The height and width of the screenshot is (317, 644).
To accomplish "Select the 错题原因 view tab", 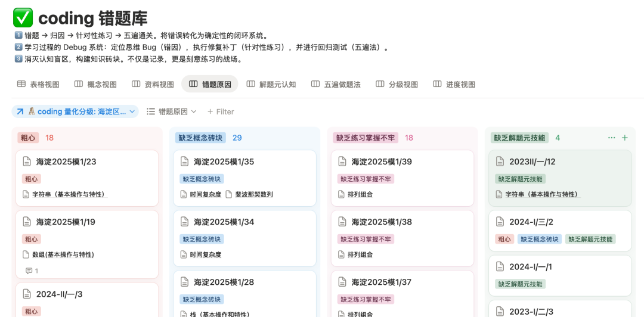I will tap(209, 84).
